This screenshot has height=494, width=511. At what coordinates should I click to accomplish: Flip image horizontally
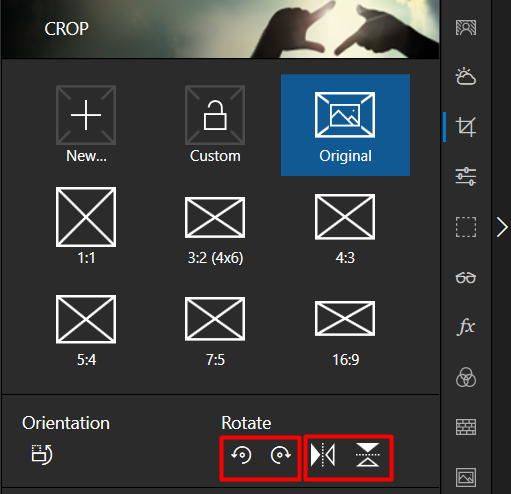click(x=323, y=455)
